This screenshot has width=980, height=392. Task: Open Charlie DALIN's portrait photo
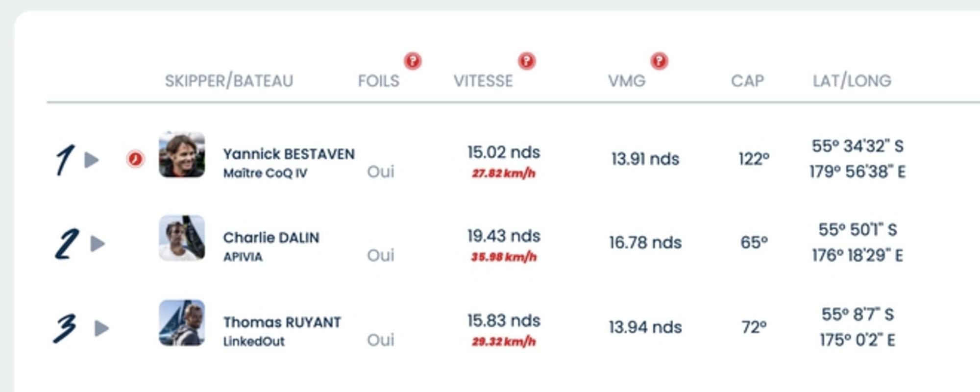(182, 238)
